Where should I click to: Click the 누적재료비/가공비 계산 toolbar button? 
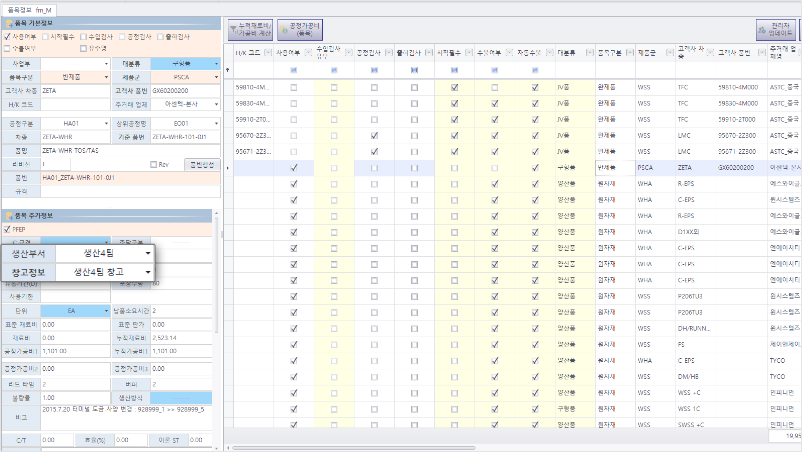point(250,30)
